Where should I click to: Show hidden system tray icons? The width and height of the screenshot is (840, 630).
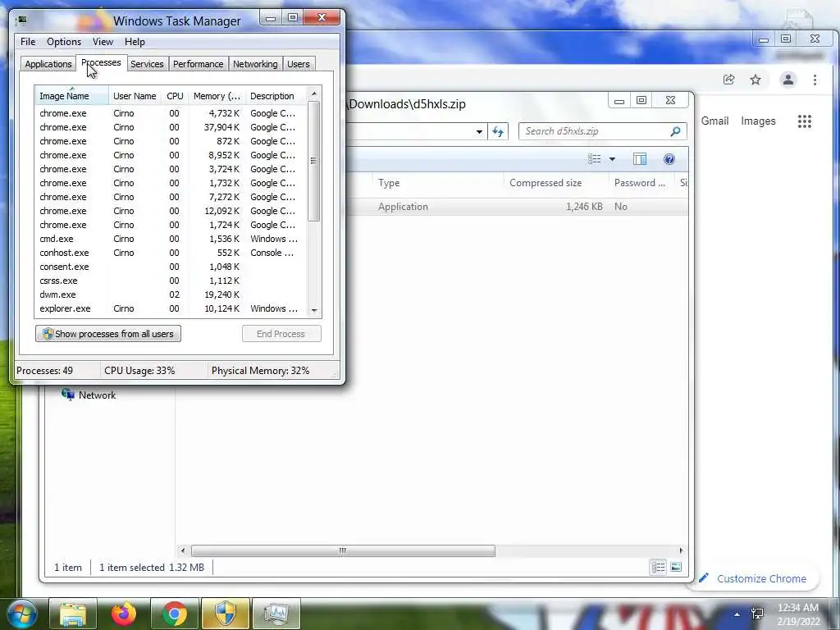737,614
